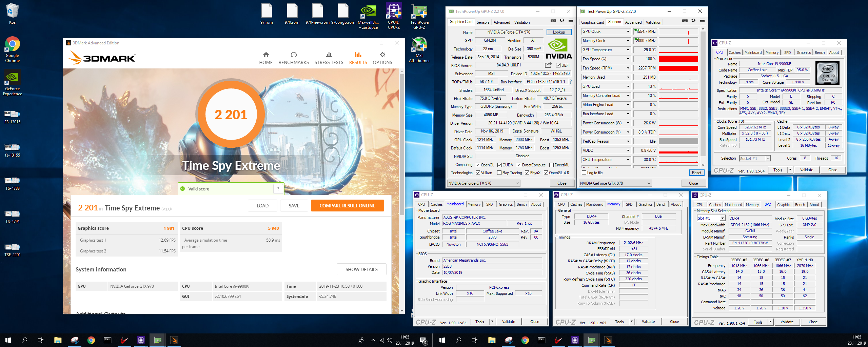Open the Tools dropdown arrow in top CPU-Z window
The width and height of the screenshot is (868, 347).
[790, 170]
